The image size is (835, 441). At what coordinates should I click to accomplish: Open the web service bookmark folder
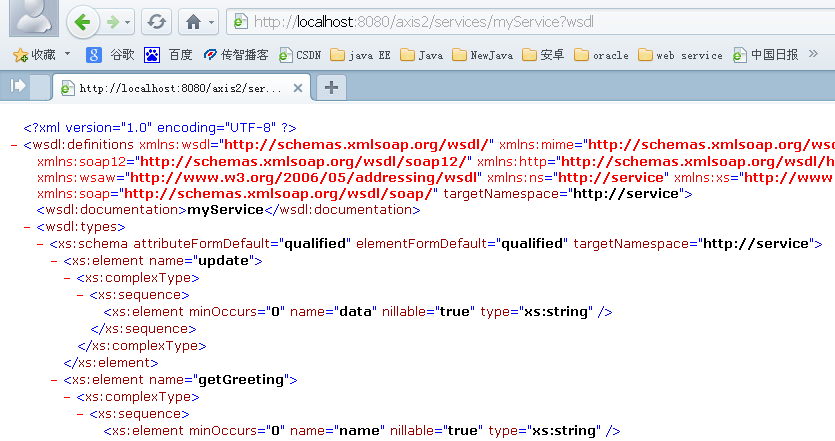[680, 55]
